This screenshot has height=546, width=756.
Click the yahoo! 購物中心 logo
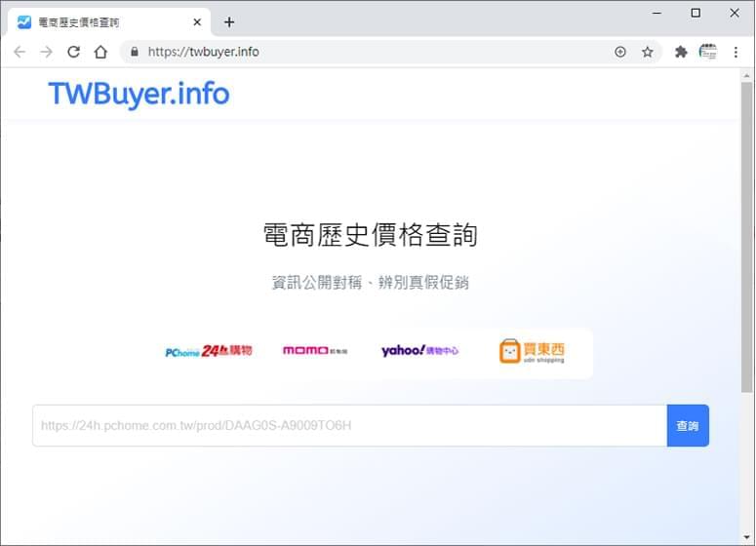coord(420,350)
